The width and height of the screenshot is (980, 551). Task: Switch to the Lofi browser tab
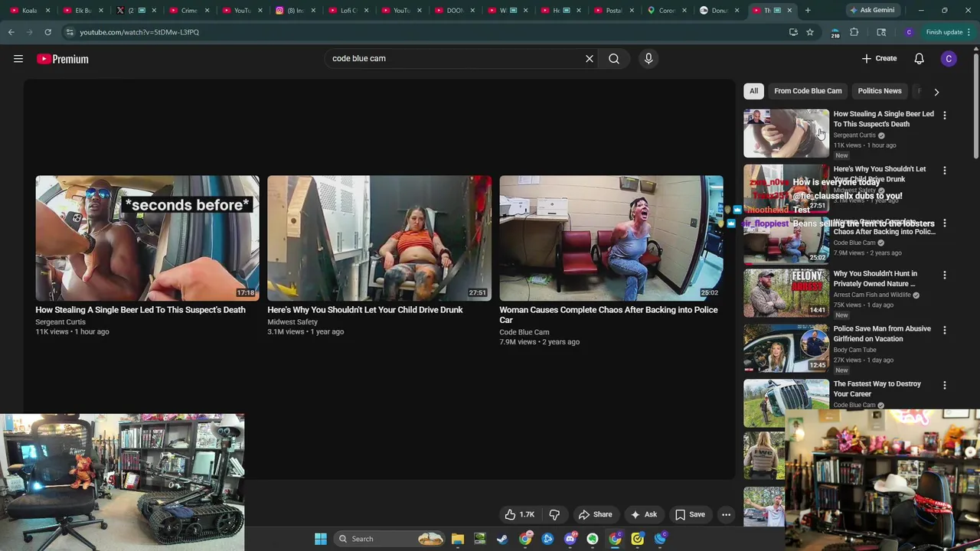point(348,10)
